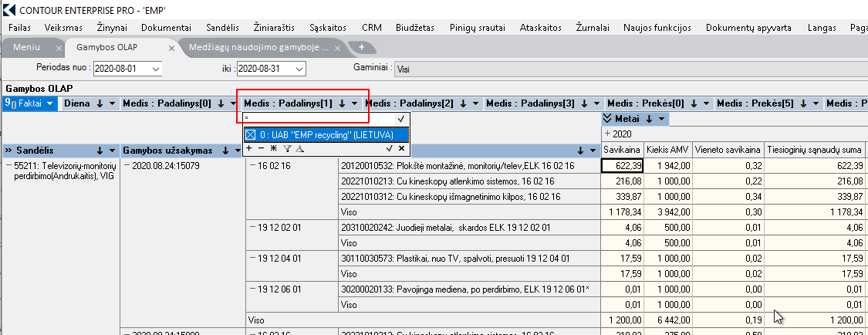Collapse the 19 12 02 01 group
Viewport: 868px width, 335px height.
252,228
